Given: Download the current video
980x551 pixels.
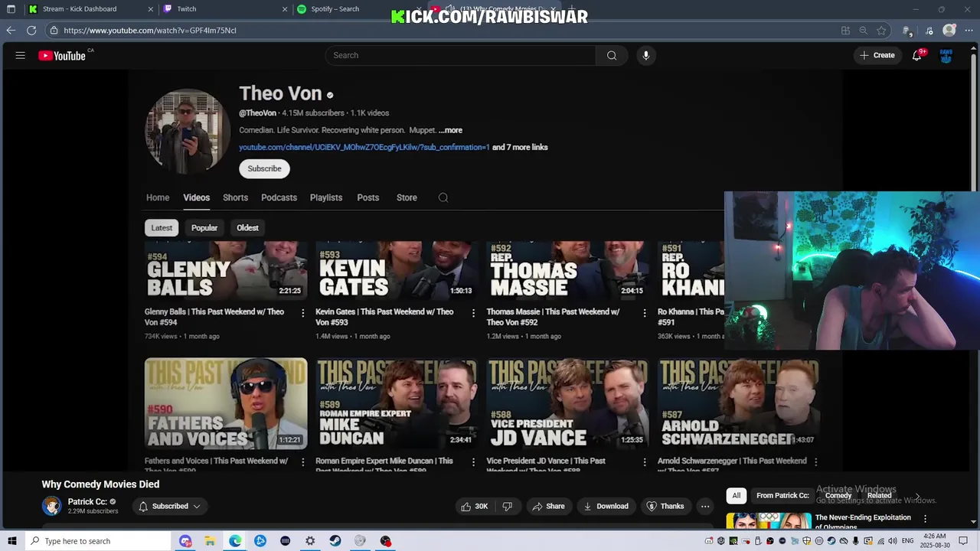Looking at the screenshot, I should point(606,506).
